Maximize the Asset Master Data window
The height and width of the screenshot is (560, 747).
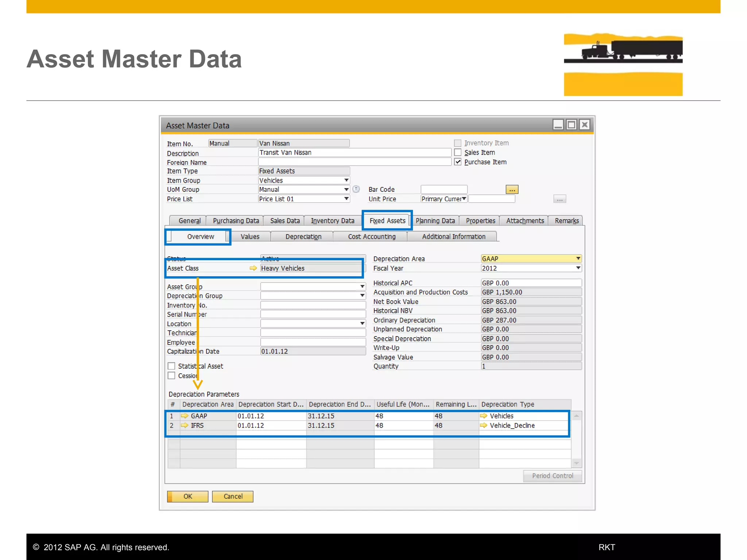[572, 125]
